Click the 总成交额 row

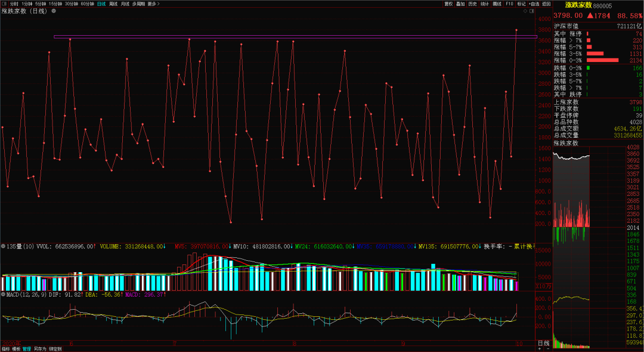(597, 129)
